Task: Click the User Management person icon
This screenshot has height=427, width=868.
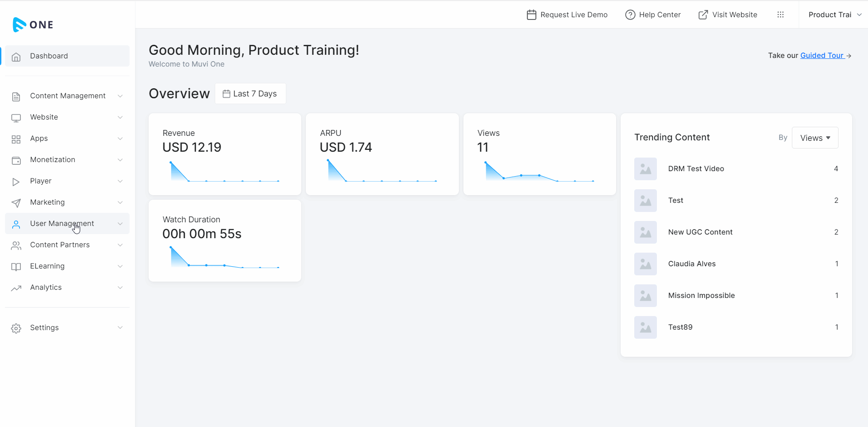Action: [16, 224]
